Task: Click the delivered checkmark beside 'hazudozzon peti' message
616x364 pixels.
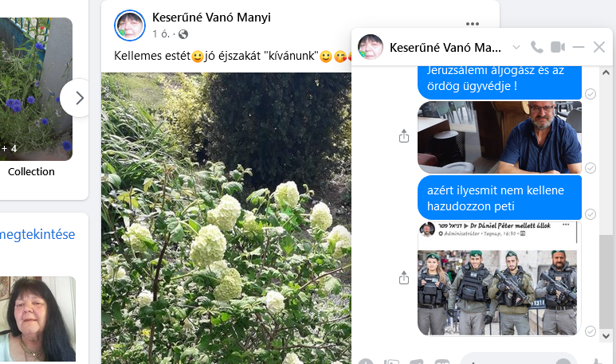Action: tap(590, 214)
